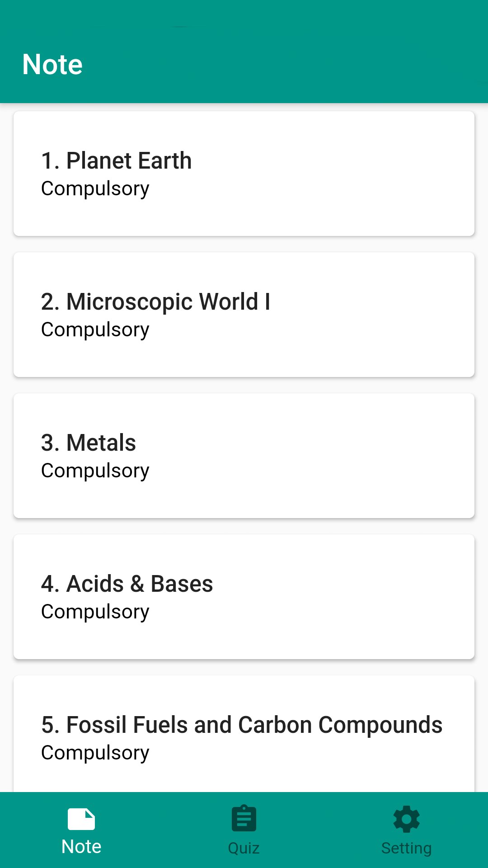
Task: Select the "Note" label in bottom navigation
Action: coord(81,847)
